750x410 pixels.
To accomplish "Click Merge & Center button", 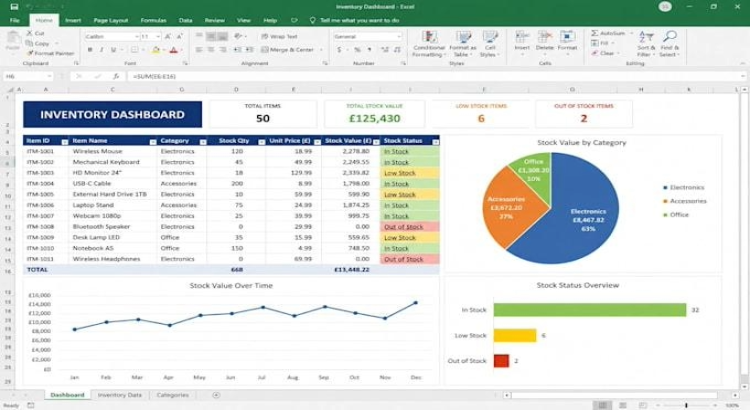I will tap(288, 50).
